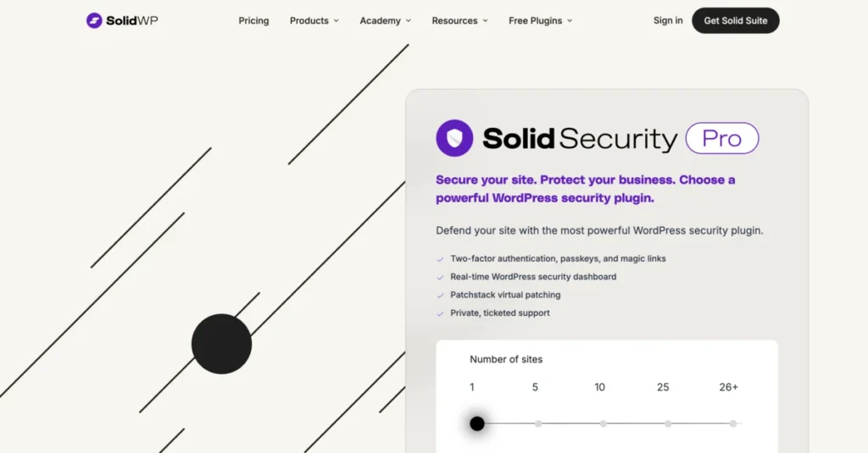
Task: Click checkmark icon beside two-factor authentication
Action: click(x=440, y=259)
